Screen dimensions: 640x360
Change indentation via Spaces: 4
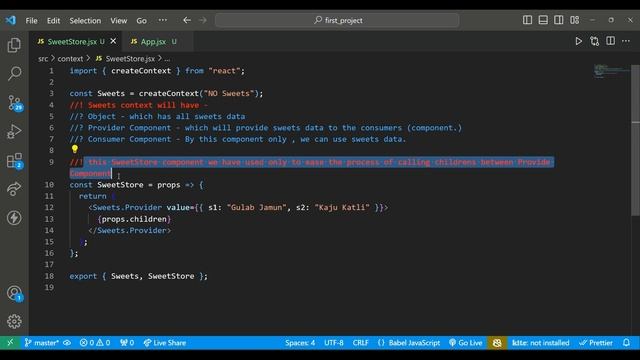[300, 343]
